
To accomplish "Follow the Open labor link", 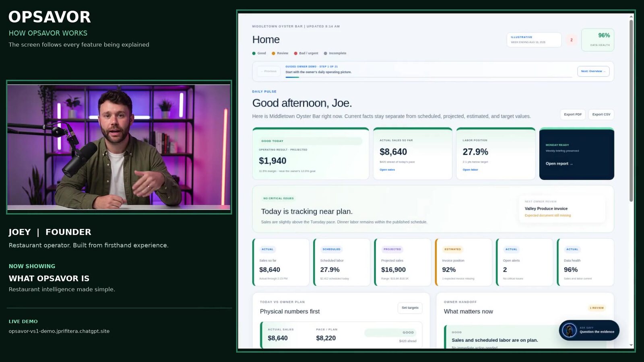I will (470, 170).
